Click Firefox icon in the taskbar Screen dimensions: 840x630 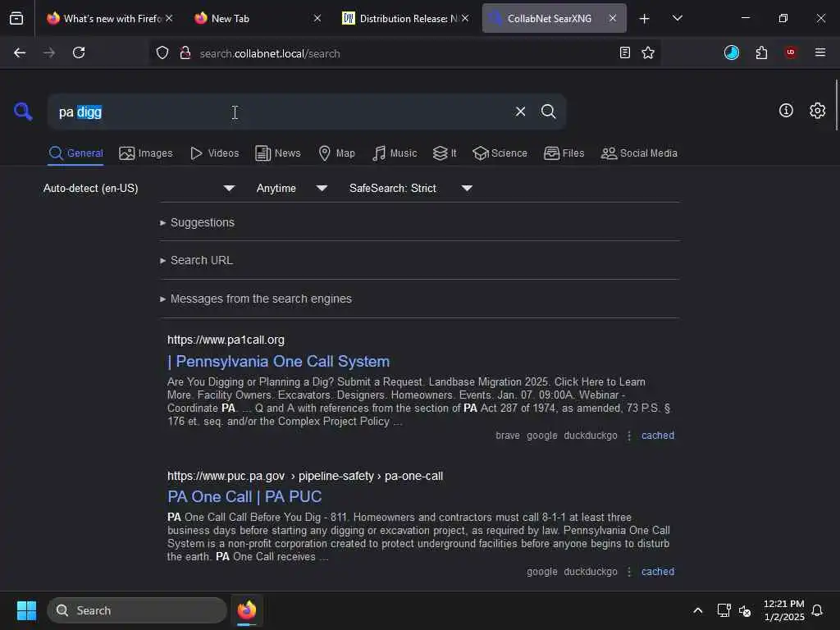[x=247, y=610]
